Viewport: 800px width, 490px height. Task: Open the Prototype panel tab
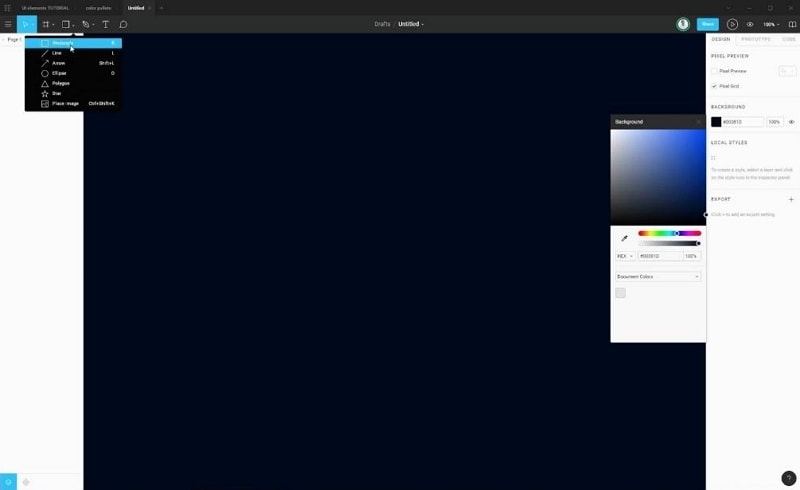[756, 39]
